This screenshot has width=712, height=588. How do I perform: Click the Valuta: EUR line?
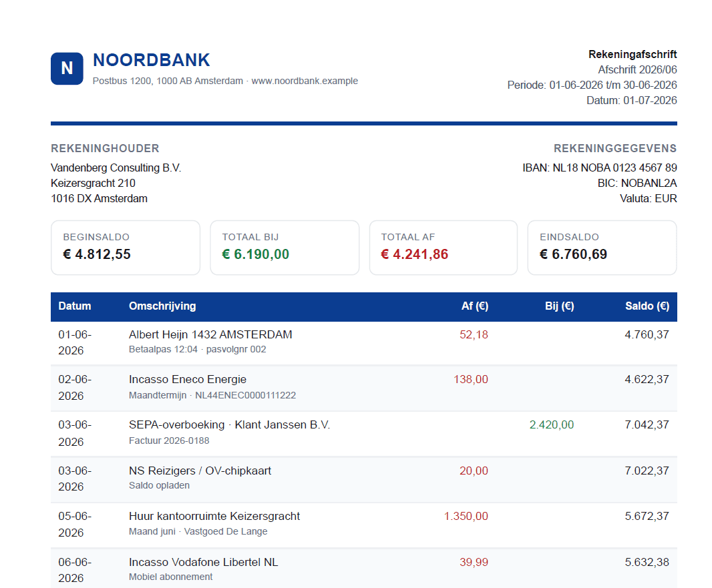649,199
